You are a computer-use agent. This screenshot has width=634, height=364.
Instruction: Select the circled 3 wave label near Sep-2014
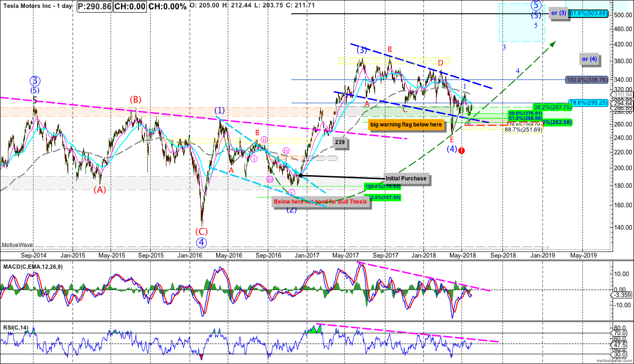click(x=35, y=80)
